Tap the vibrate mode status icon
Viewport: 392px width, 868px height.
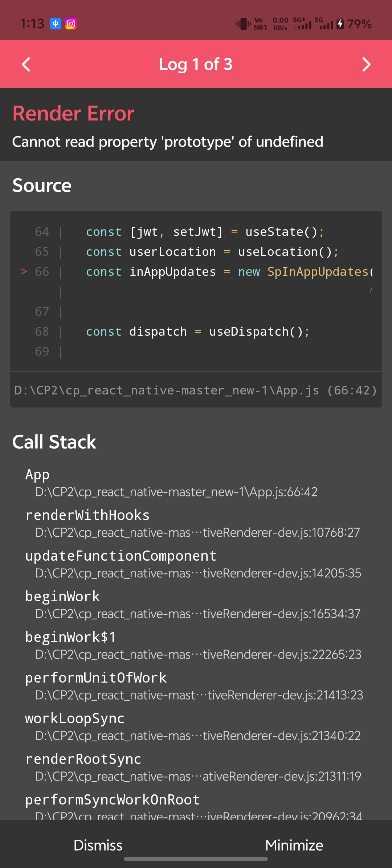[243, 24]
